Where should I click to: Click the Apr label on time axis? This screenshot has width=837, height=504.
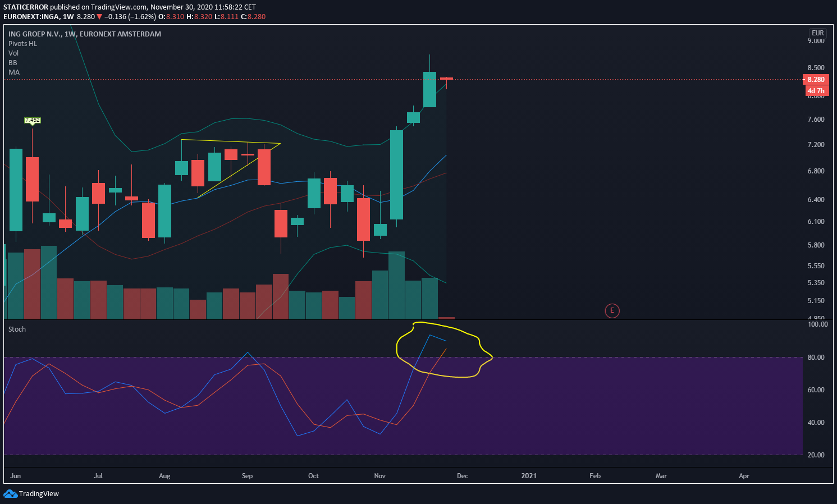744,476
